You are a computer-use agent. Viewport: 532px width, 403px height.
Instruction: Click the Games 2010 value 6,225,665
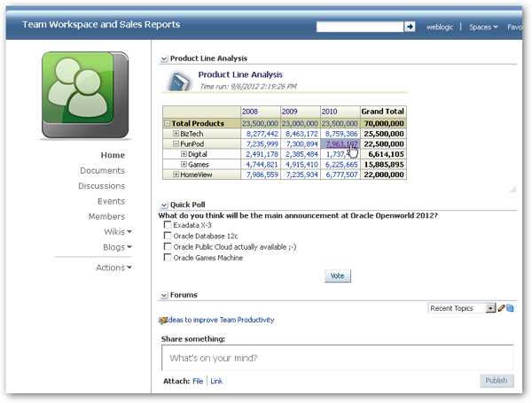click(x=341, y=165)
